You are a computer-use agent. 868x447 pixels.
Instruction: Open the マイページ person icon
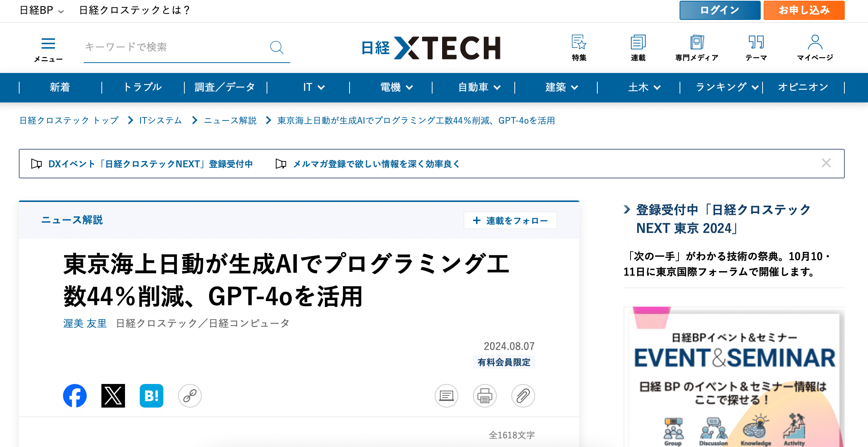pos(815,48)
